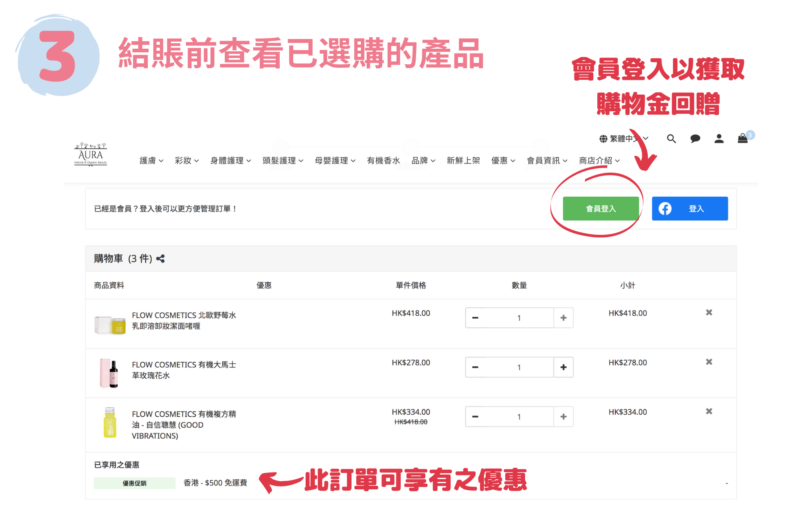The height and width of the screenshot is (532, 798).
Task: Open the 有機香水 menu item
Action: point(383,160)
